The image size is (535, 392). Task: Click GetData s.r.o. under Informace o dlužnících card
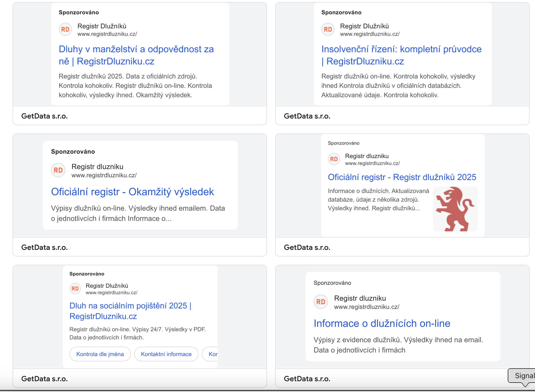307,379
